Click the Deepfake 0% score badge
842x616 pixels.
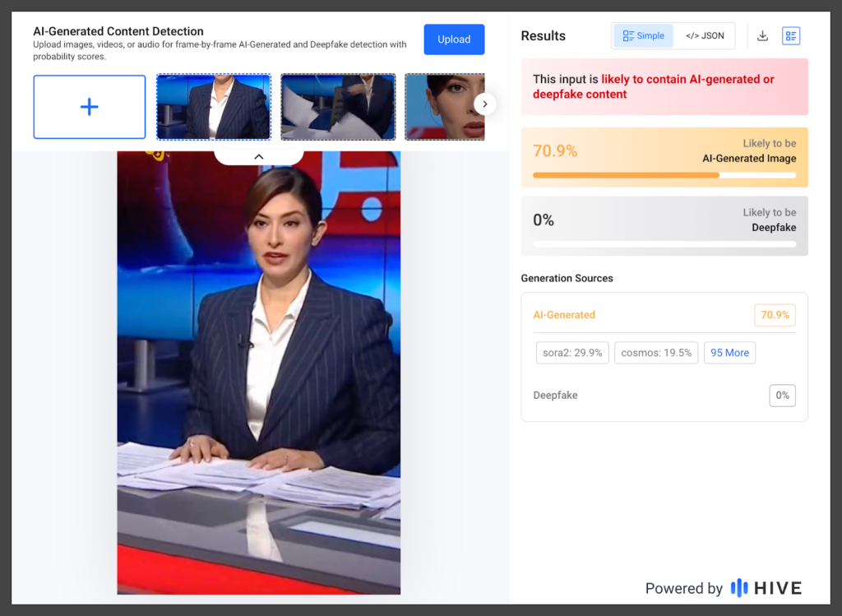(782, 396)
